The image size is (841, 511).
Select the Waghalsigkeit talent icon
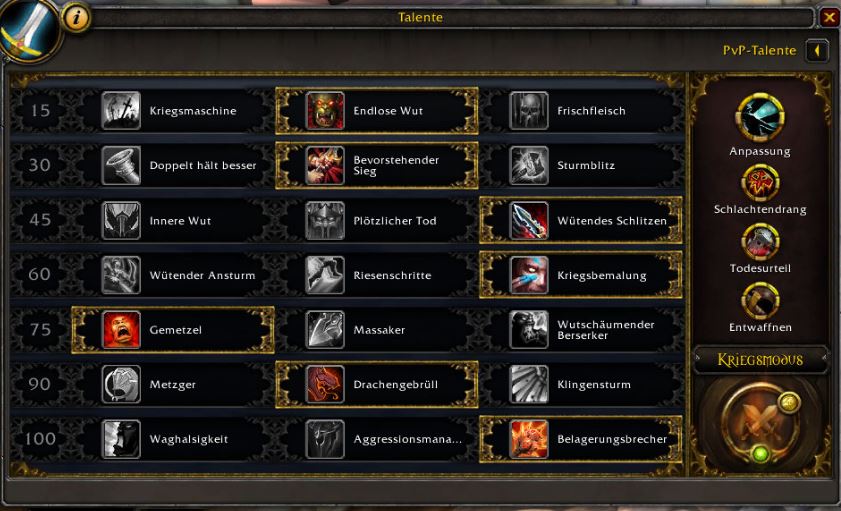click(121, 439)
